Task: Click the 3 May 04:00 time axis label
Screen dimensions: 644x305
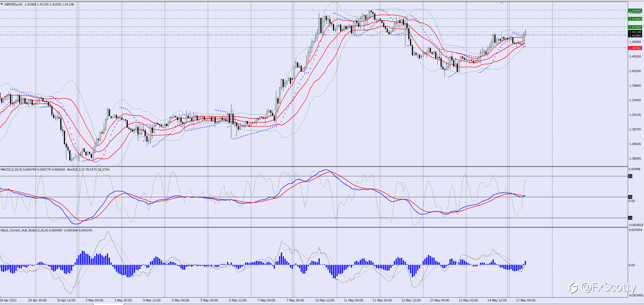Action: pyautogui.click(x=94, y=300)
